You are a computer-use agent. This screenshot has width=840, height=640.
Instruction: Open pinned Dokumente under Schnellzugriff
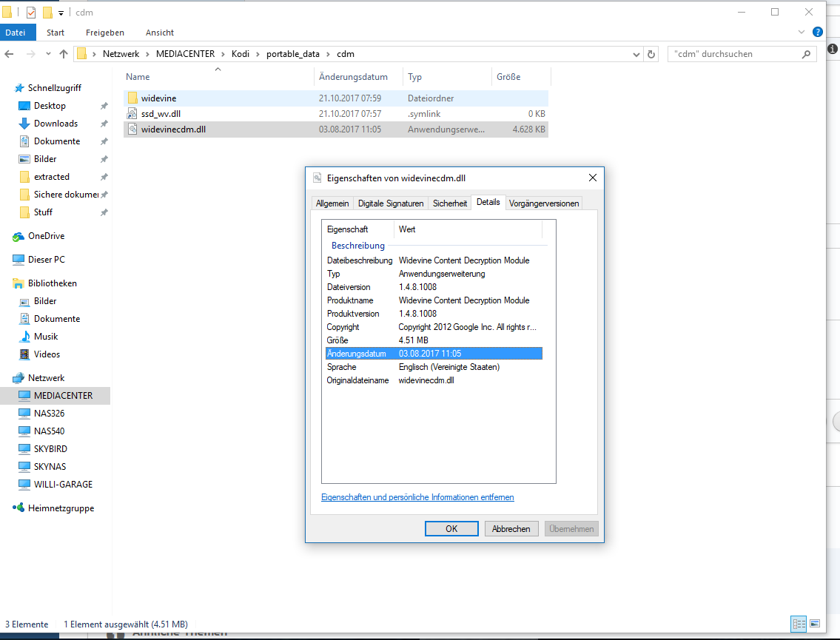[x=57, y=141]
